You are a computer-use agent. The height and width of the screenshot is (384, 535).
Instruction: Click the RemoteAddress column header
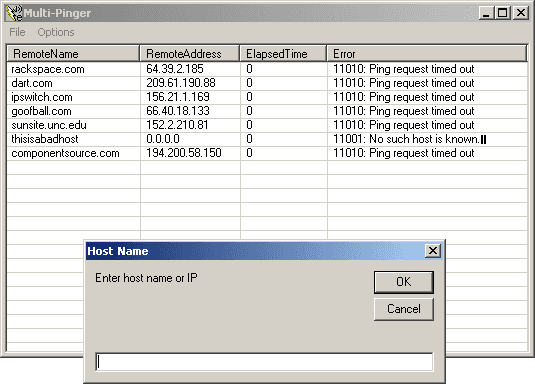pos(190,54)
